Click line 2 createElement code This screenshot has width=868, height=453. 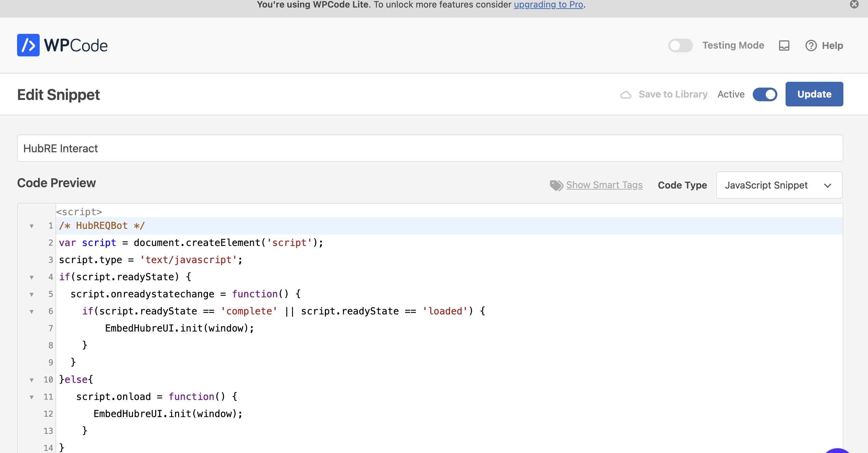[191, 243]
